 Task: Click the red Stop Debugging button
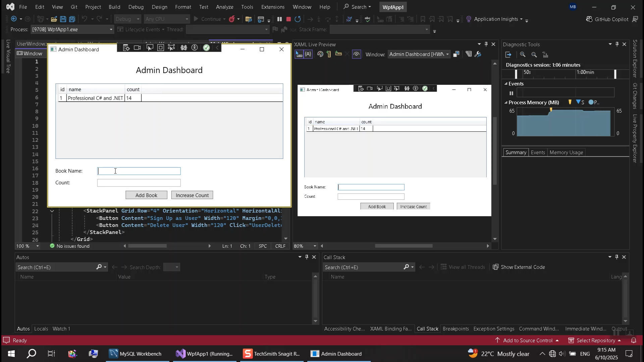pos(288,19)
